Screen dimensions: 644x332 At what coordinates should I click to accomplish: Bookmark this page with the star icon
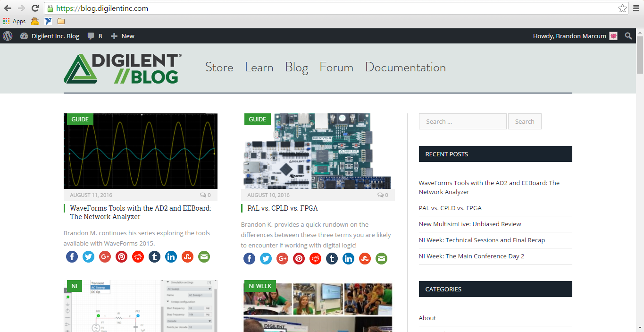point(622,8)
